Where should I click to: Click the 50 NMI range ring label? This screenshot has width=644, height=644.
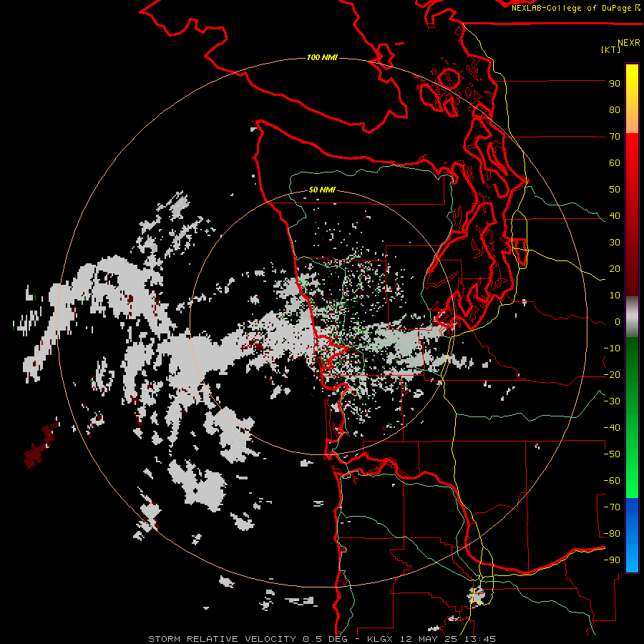(322, 190)
